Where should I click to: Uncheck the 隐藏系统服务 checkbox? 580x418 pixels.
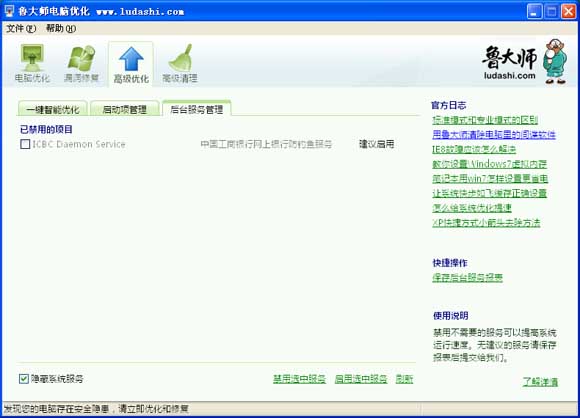24,378
